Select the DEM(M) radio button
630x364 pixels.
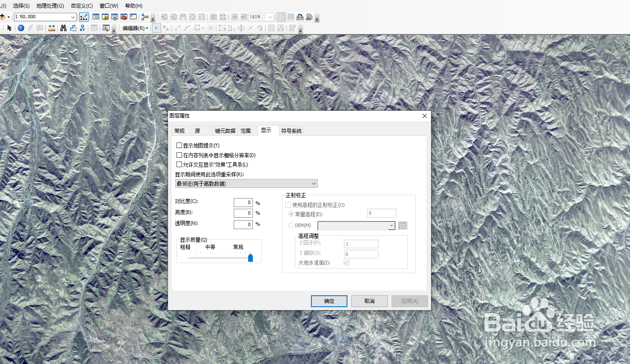[291, 225]
